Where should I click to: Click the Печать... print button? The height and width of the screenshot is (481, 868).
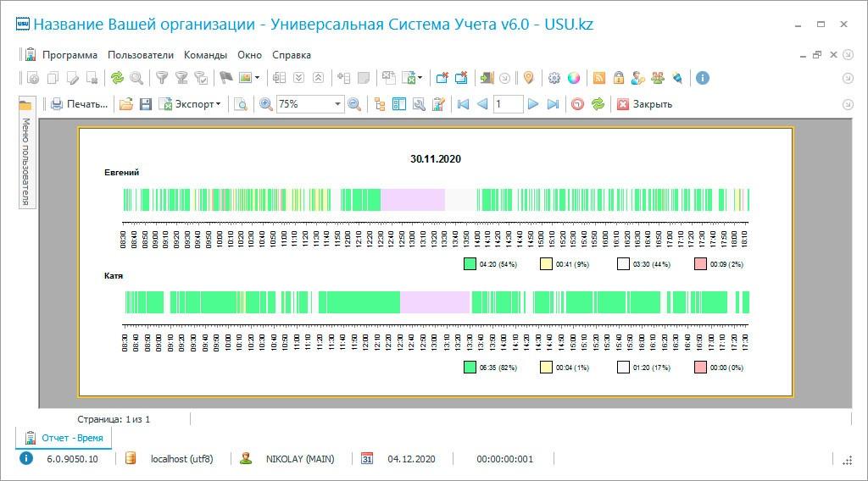click(x=79, y=104)
